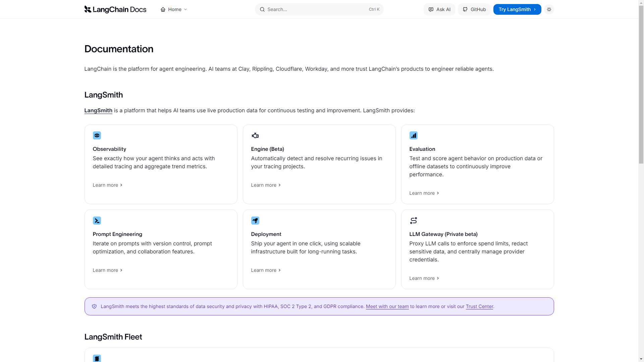This screenshot has width=644, height=362.
Task: Open the Home navigation dropdown
Action: (174, 9)
